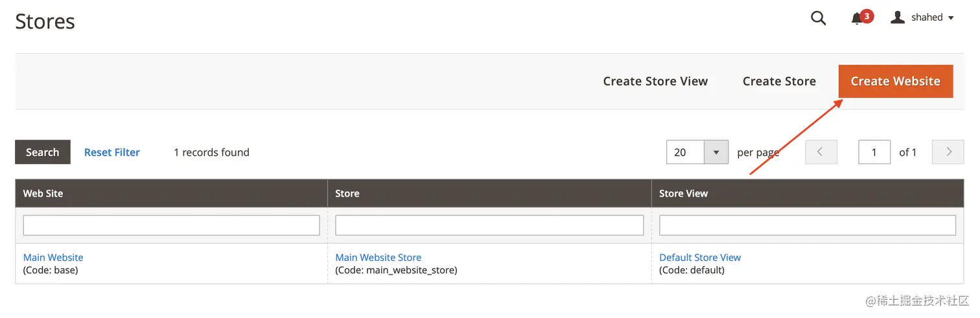Click the Stores page title
Viewport: 980px width, 318px height.
click(x=45, y=21)
